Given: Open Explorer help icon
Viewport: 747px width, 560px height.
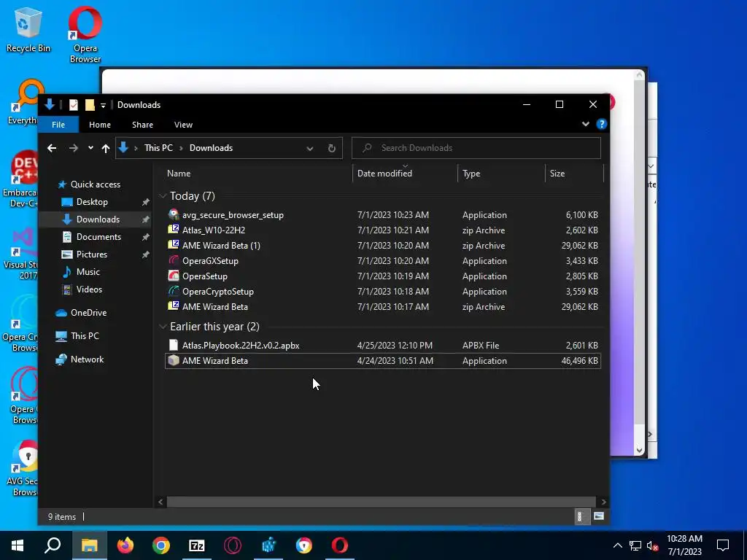Looking at the screenshot, I should (601, 124).
